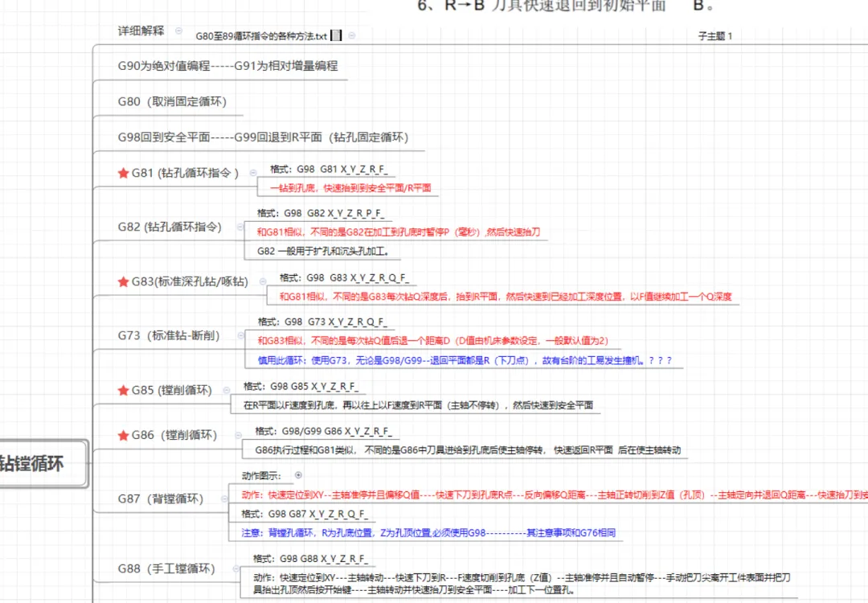868x603 pixels.
Task: Select the G85 (镗削循环) topic
Action: [172, 391]
